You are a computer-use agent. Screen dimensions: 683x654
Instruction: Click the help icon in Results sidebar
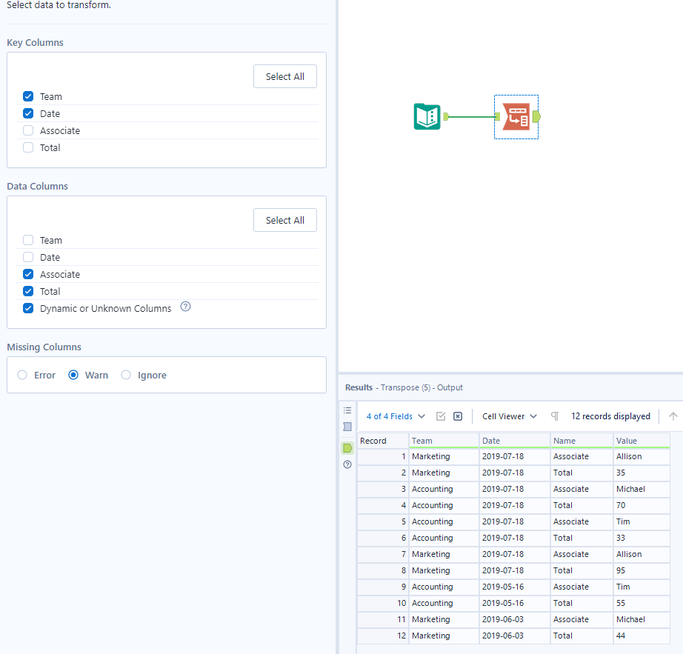(347, 464)
